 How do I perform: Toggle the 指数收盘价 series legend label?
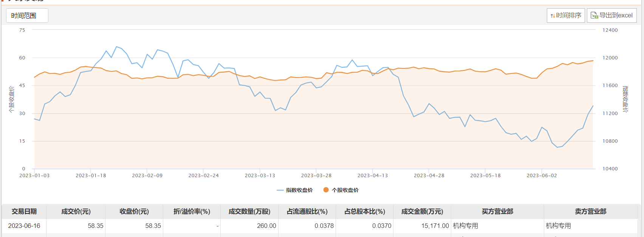(299, 190)
